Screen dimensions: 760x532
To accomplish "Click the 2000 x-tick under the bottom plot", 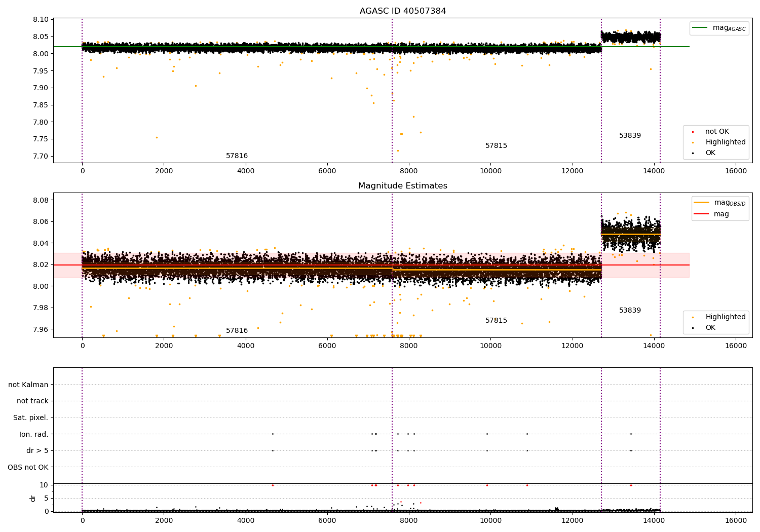I will (164, 521).
